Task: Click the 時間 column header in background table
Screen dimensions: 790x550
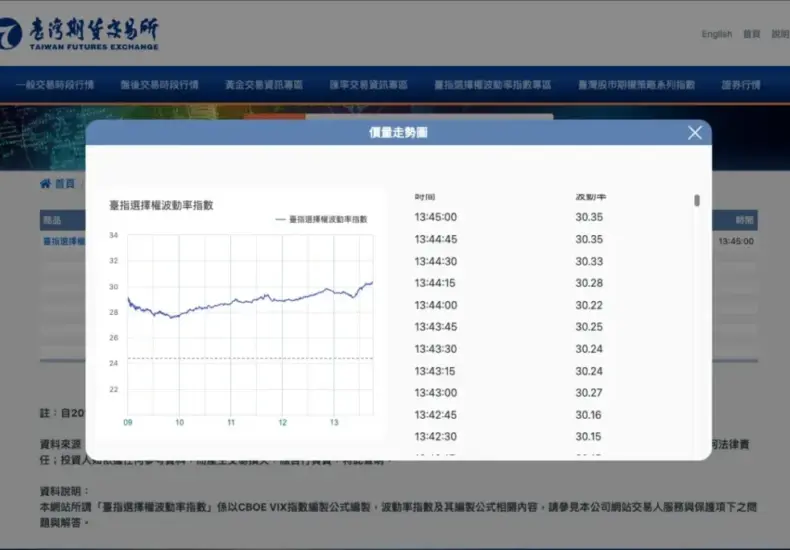Action: point(744,220)
